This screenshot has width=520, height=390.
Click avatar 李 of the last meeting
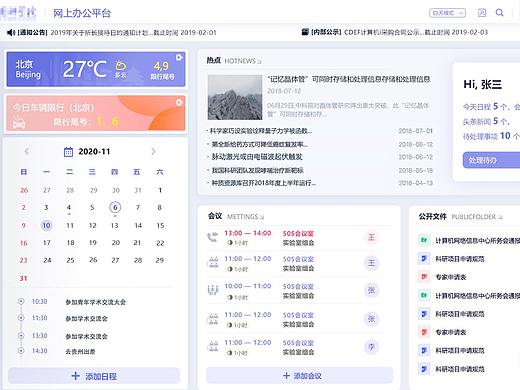click(x=371, y=347)
